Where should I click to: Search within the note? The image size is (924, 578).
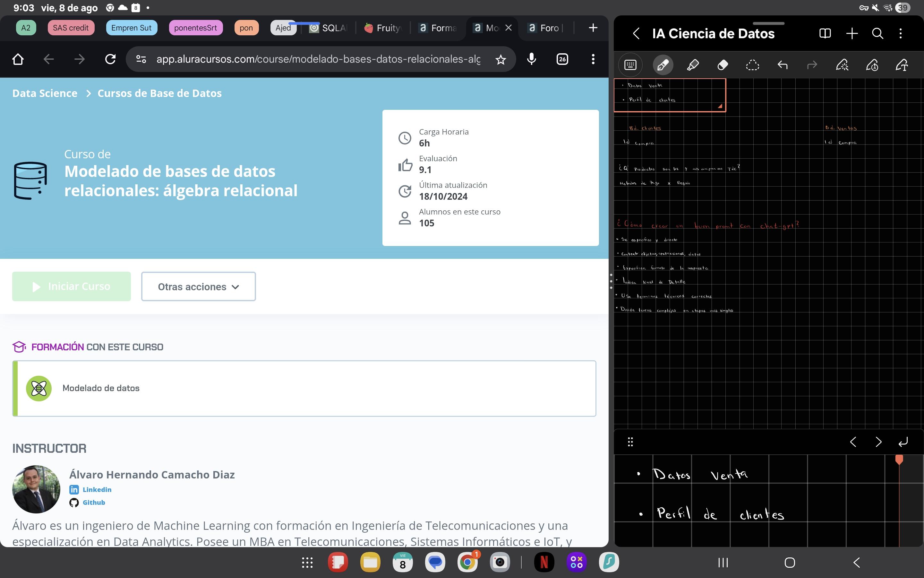point(878,34)
